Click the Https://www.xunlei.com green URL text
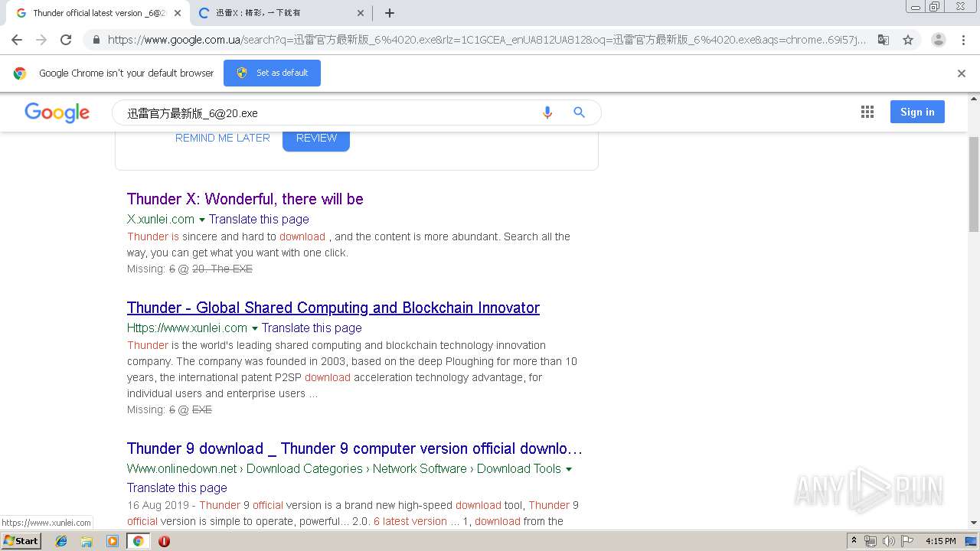This screenshot has height=551, width=980. 187,328
